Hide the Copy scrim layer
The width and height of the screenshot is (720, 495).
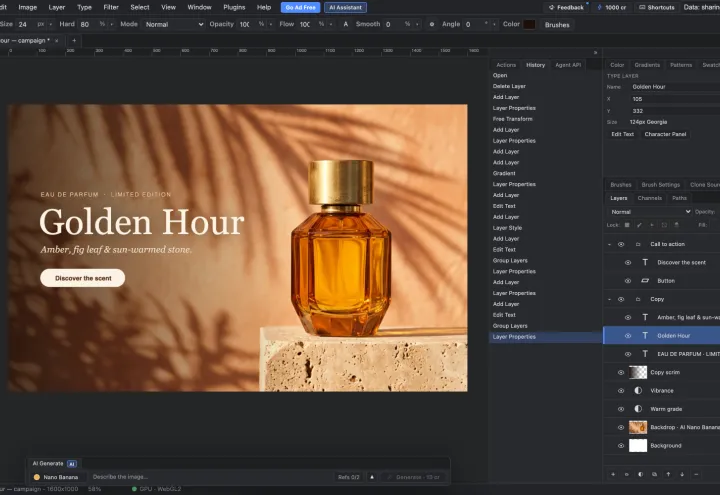(621, 372)
